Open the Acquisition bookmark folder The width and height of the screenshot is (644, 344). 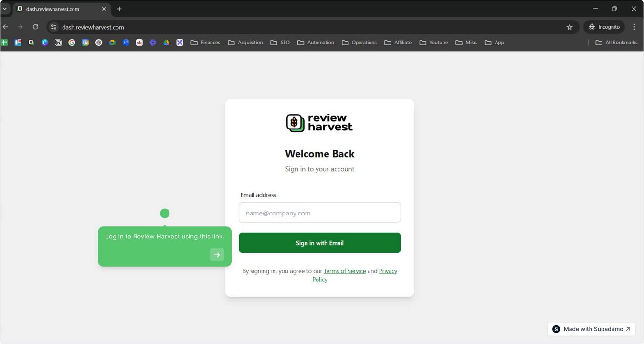245,43
